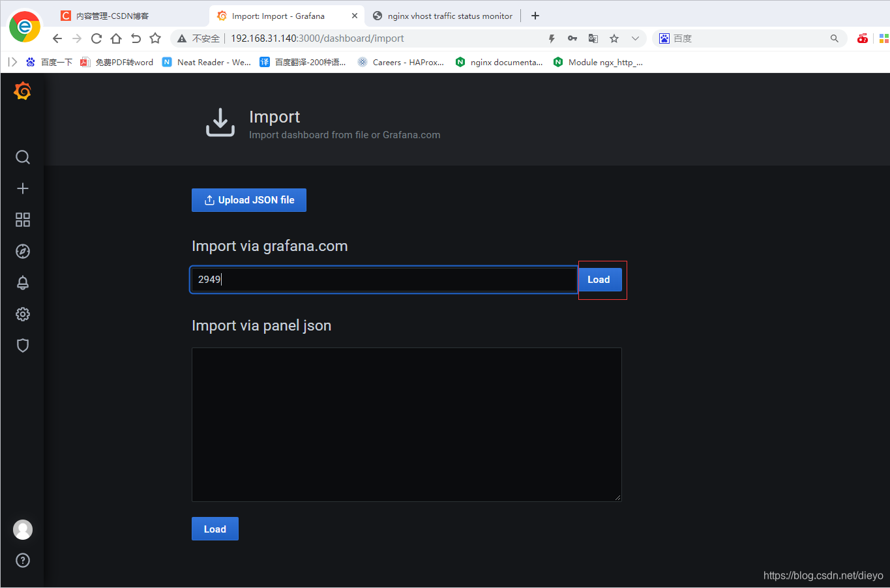Click the browser address bar URL
Image resolution: width=890 pixels, height=588 pixels.
(318, 38)
